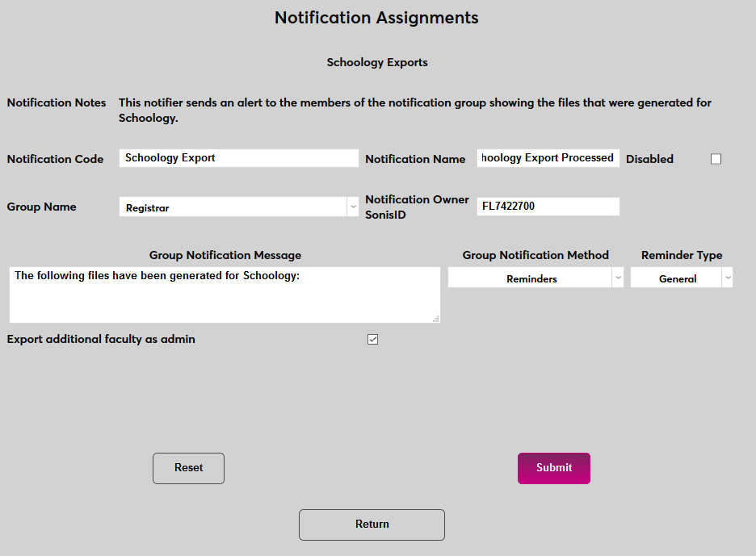This screenshot has height=556, width=756.
Task: Click the Group Notification Method arrow
Action: pyautogui.click(x=618, y=277)
